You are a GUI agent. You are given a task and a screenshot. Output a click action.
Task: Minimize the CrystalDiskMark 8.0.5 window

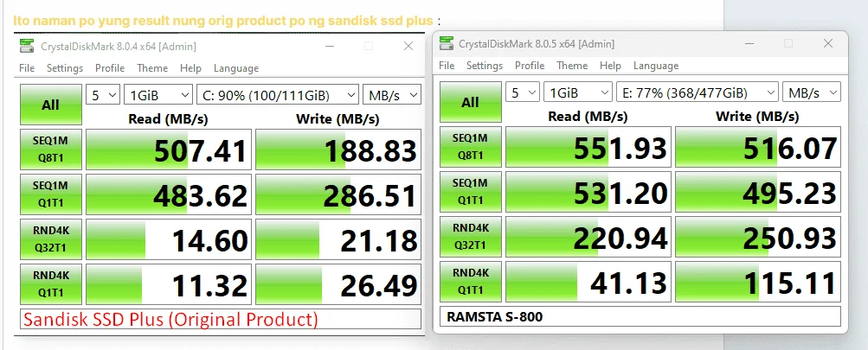coord(749,43)
